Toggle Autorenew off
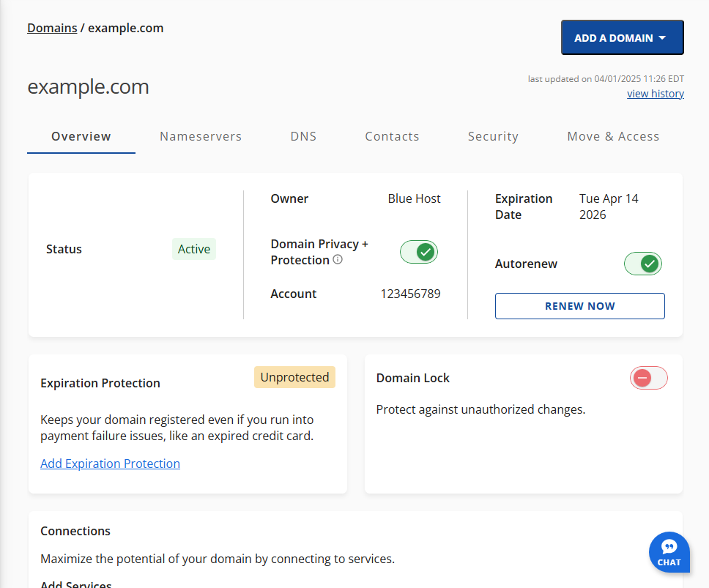Viewport: 709px width, 588px height. [x=643, y=264]
